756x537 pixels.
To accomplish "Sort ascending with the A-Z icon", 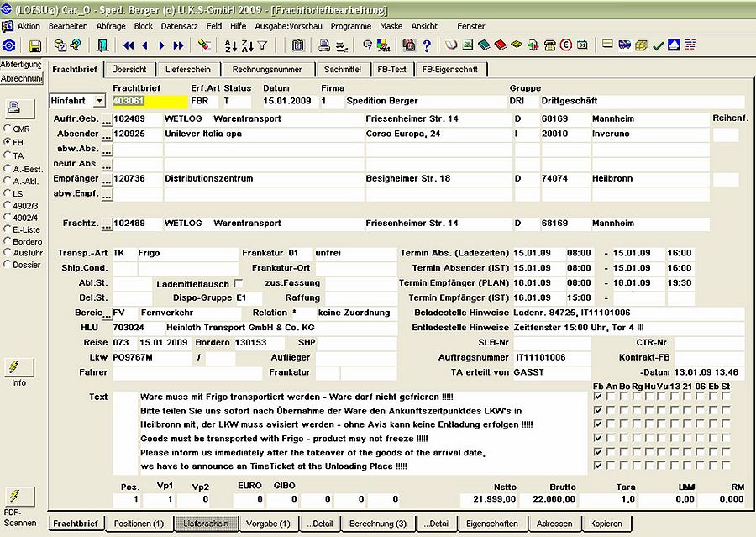I will coord(231,46).
